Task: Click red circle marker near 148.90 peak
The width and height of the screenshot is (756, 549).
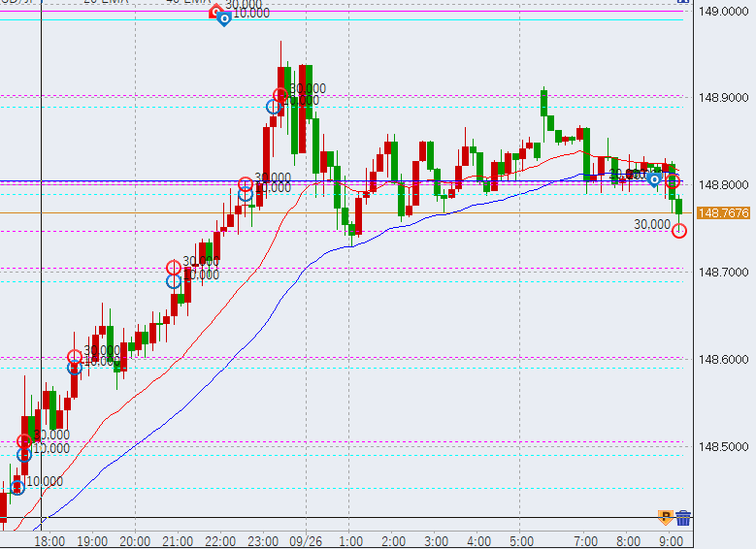Action: (281, 95)
